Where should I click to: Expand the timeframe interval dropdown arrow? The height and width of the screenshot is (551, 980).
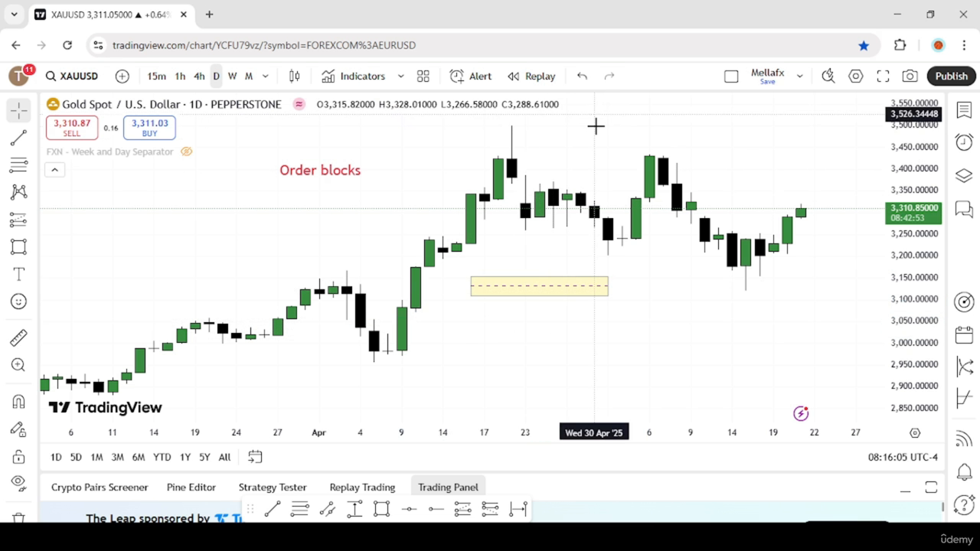pos(266,76)
